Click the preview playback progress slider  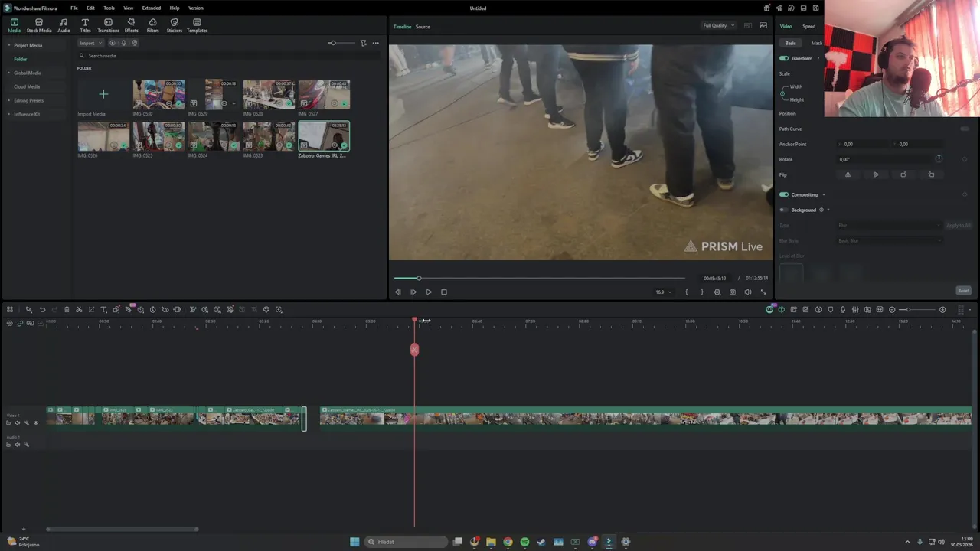(540, 278)
